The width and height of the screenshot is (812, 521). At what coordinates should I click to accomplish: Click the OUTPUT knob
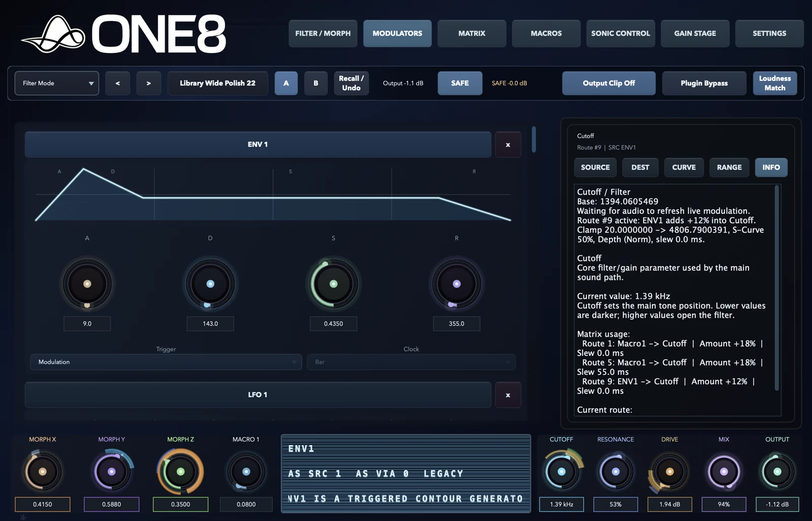click(777, 472)
